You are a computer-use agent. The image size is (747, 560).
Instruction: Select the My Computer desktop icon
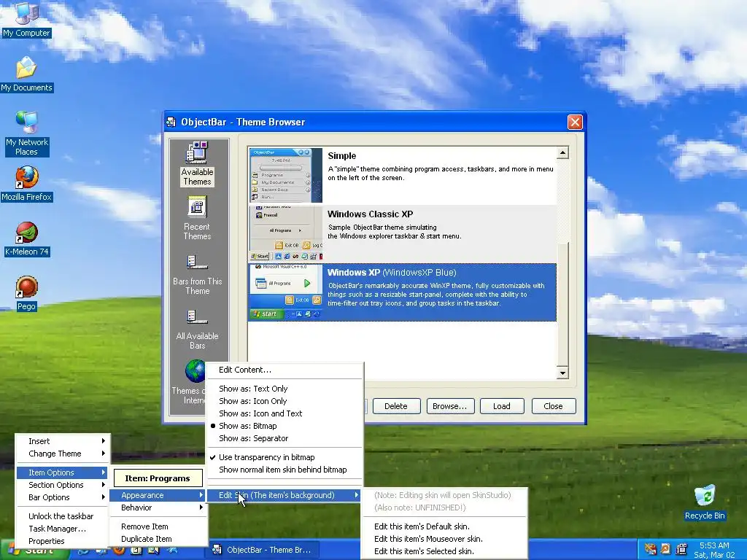click(26, 19)
